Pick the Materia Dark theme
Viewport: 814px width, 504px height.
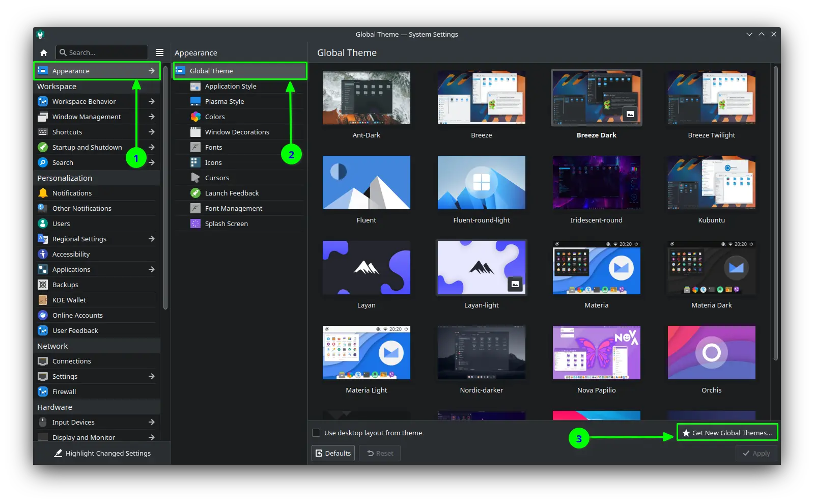click(x=712, y=268)
